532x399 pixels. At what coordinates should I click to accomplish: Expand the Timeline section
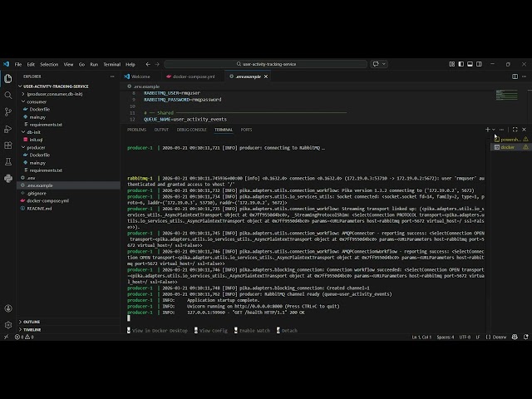68,329
